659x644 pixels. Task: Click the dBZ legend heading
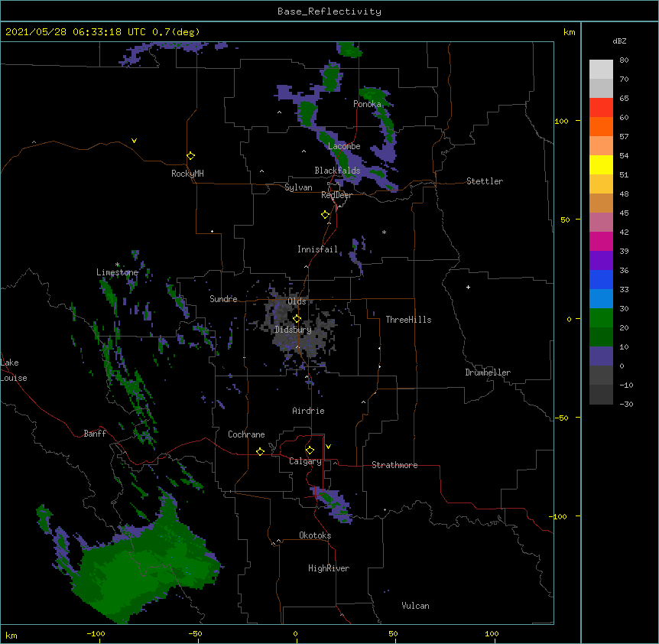click(x=619, y=41)
